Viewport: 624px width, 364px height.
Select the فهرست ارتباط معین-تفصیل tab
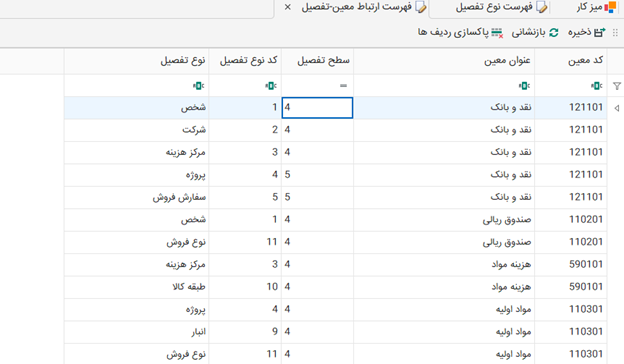coord(364,7)
